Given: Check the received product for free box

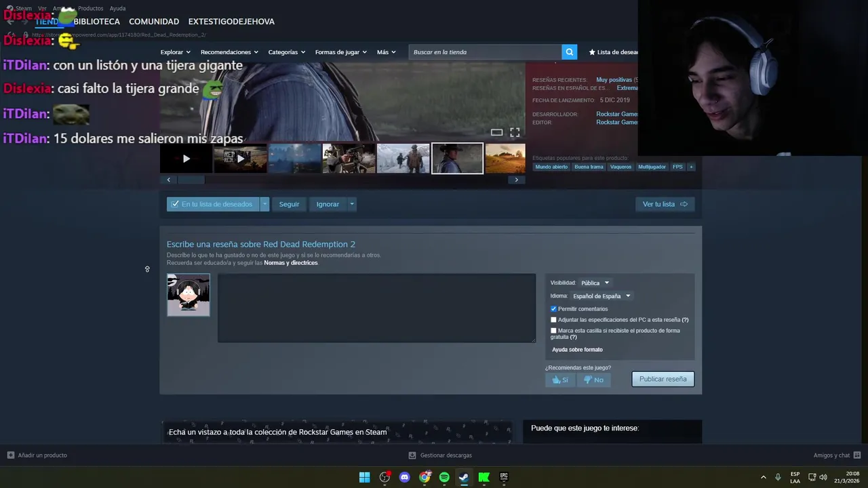Looking at the screenshot, I should click(x=553, y=331).
